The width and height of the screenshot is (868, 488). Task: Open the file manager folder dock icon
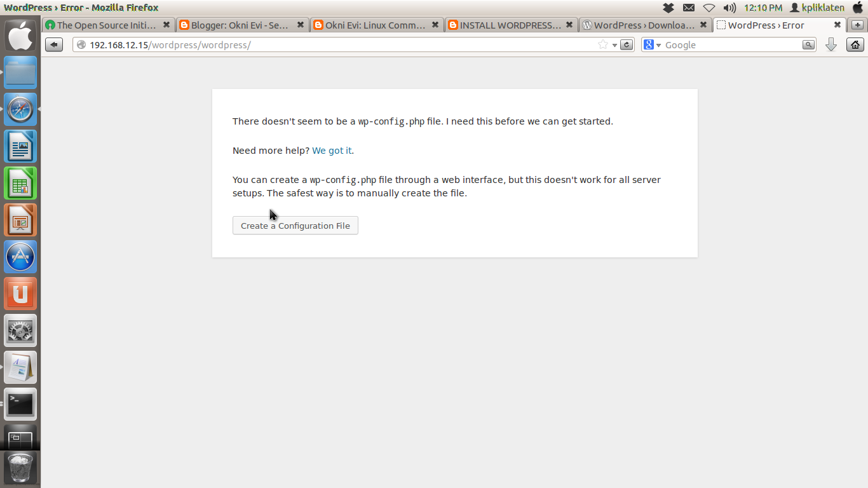pos(21,72)
